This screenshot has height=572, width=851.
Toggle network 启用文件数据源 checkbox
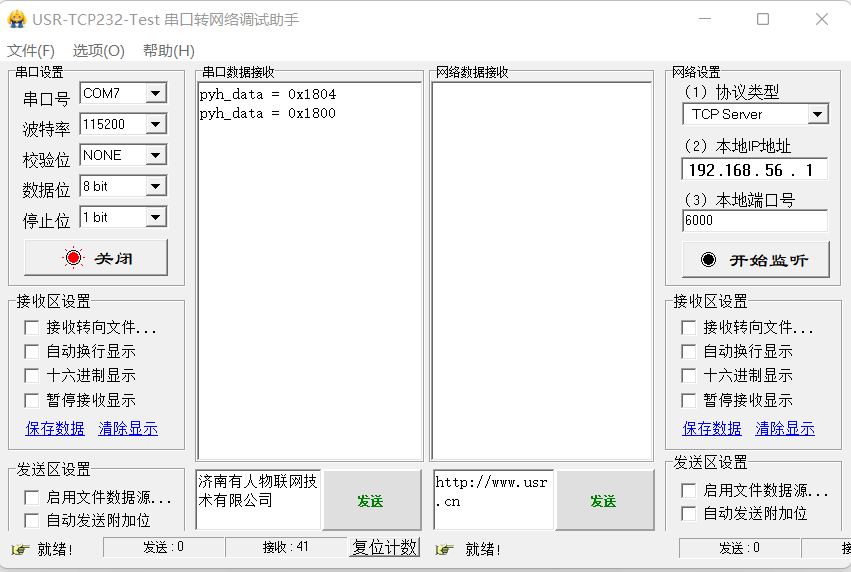click(689, 491)
